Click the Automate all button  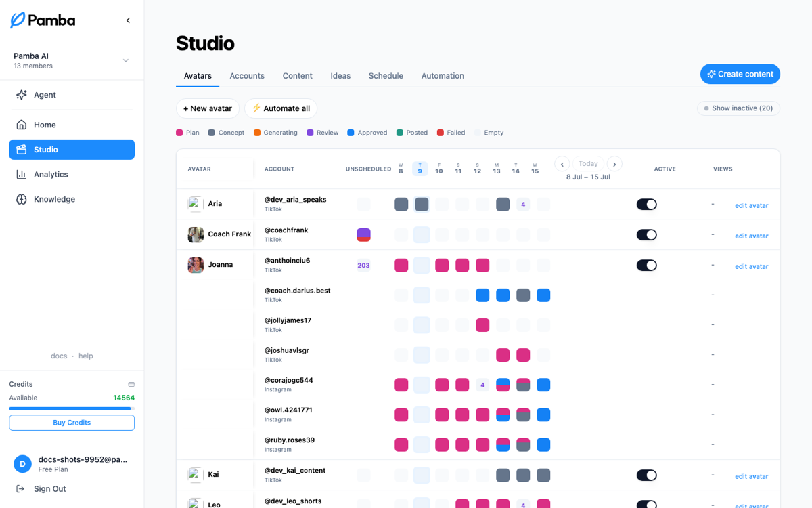[x=281, y=108]
